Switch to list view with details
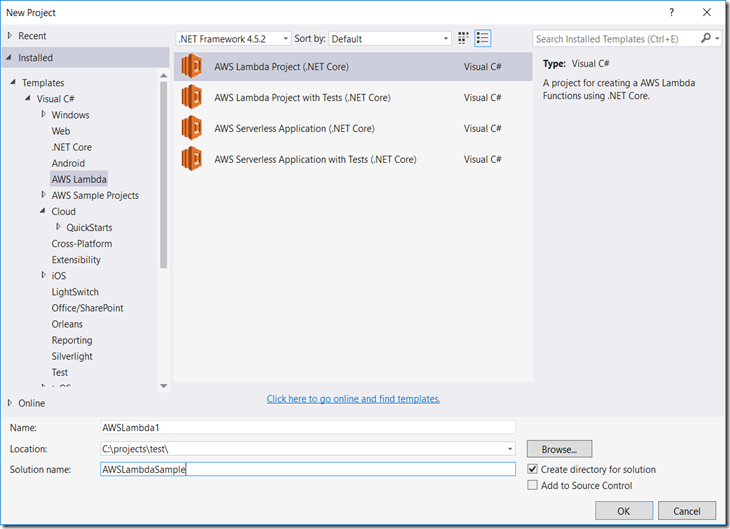The height and width of the screenshot is (529, 730). (482, 38)
